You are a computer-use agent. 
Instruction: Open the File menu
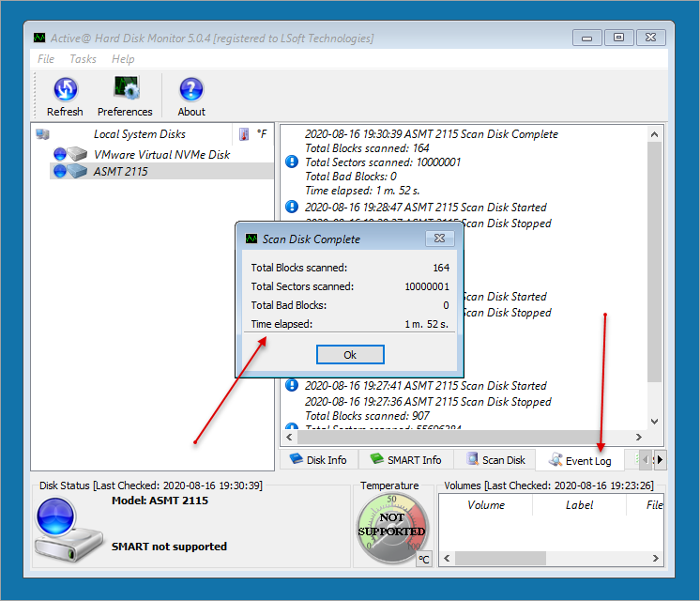point(46,59)
